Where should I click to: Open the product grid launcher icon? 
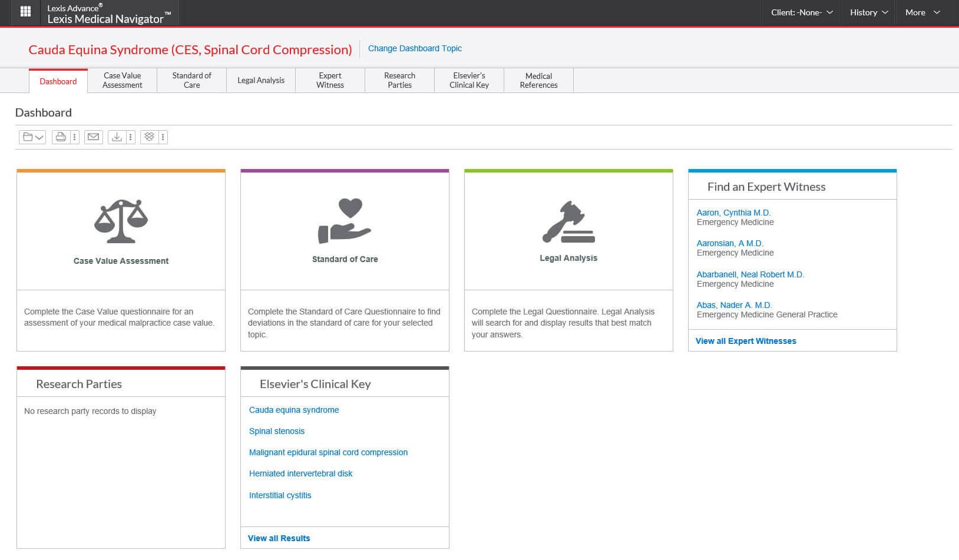tap(25, 12)
